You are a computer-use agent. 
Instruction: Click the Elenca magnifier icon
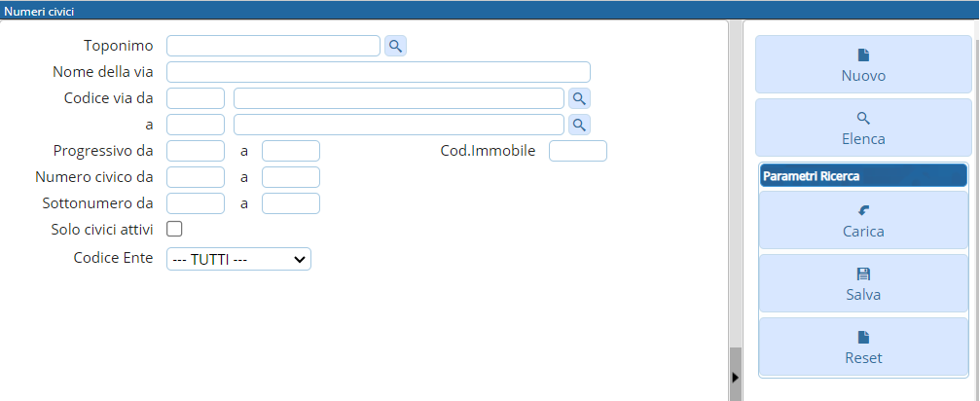pos(863,118)
